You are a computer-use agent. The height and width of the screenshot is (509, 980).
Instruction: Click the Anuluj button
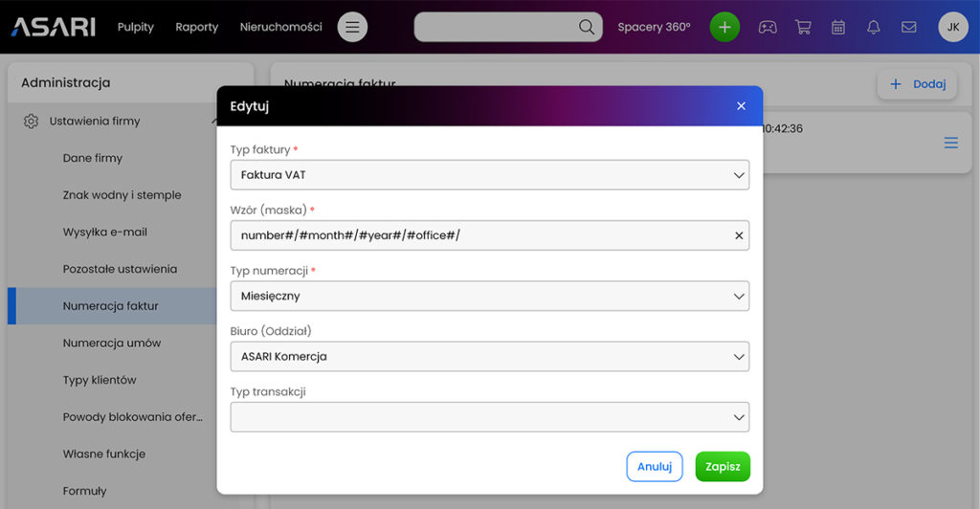tap(655, 467)
